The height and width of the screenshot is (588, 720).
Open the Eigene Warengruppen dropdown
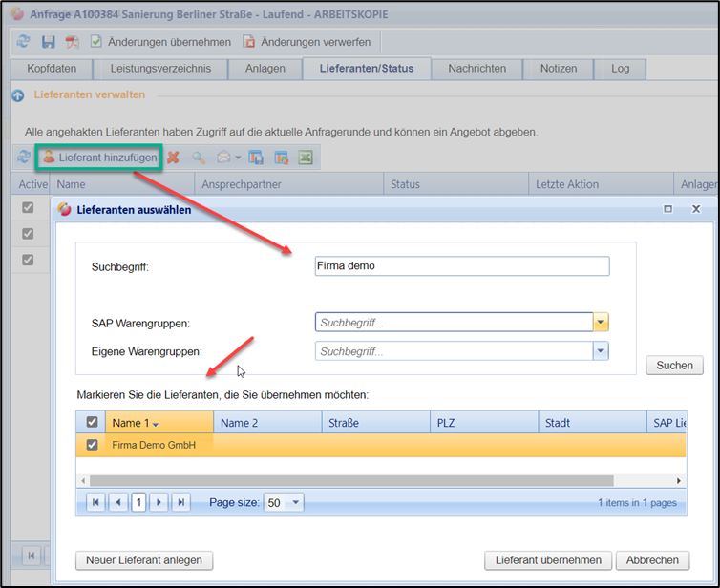point(601,351)
